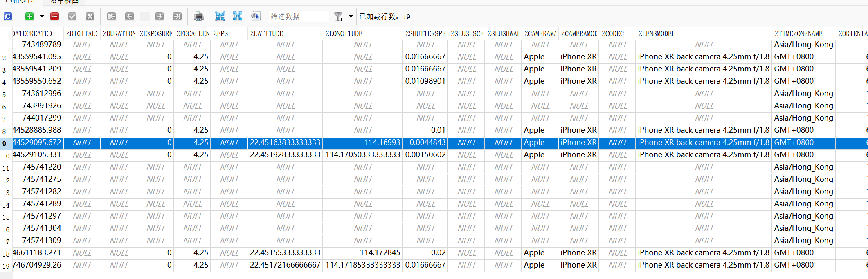Click the latitude cell 22.45163833333333
The image size is (868, 279).
tap(285, 143)
